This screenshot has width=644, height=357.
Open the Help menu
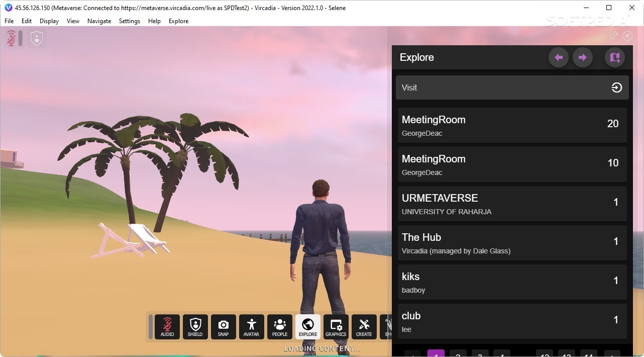[154, 21]
